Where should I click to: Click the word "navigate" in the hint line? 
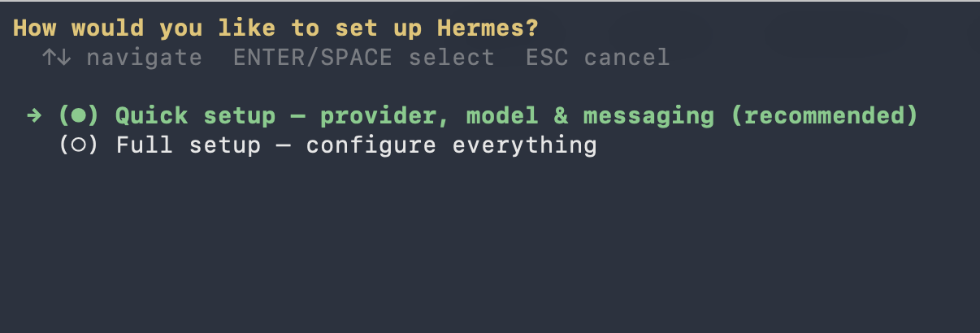[x=144, y=58]
